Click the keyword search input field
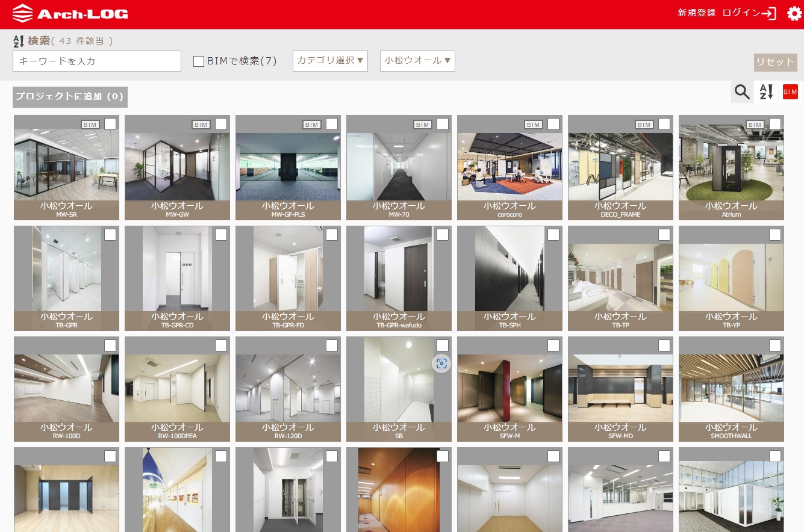This screenshot has width=804, height=532. point(97,61)
